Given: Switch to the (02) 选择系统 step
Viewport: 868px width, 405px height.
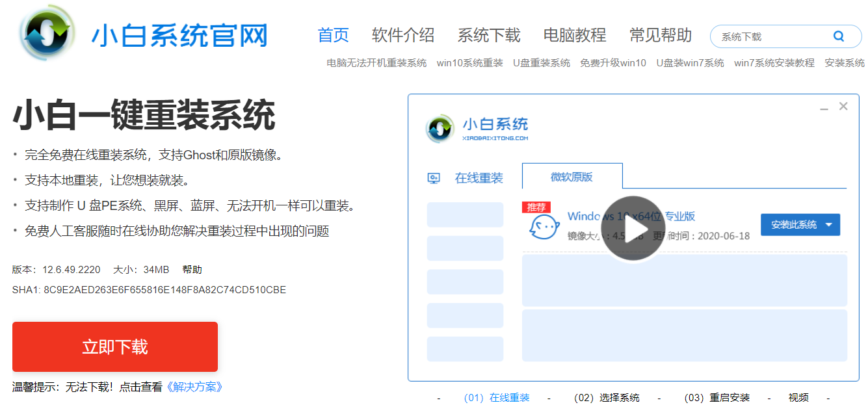Looking at the screenshot, I should 607,398.
